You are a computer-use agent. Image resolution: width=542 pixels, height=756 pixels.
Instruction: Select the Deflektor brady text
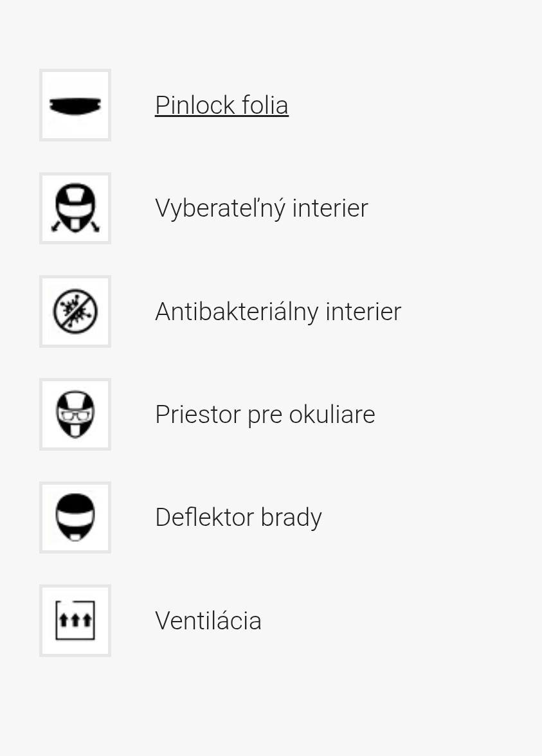click(238, 517)
